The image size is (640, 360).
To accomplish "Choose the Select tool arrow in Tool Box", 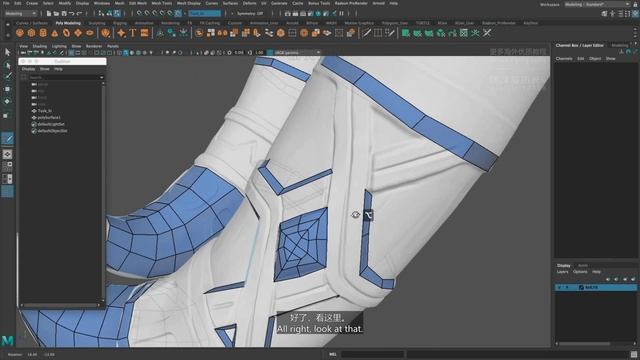I will [7, 52].
